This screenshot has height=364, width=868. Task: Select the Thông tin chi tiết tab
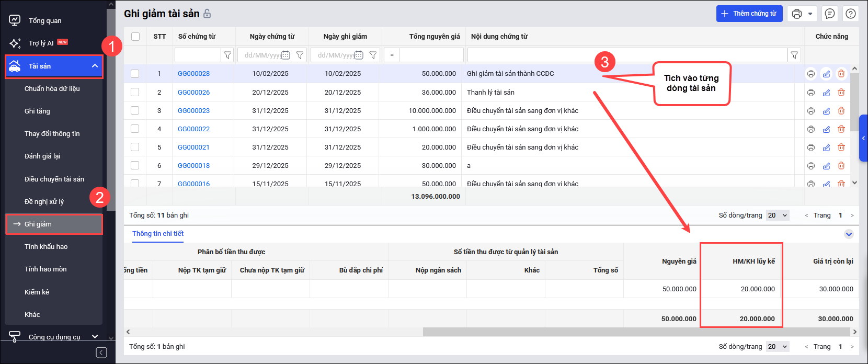pos(158,234)
